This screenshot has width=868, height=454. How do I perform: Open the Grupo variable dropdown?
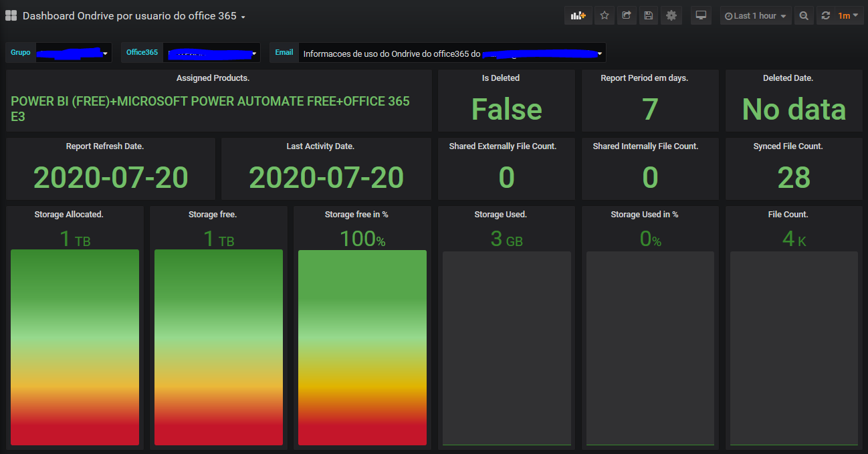[73, 52]
